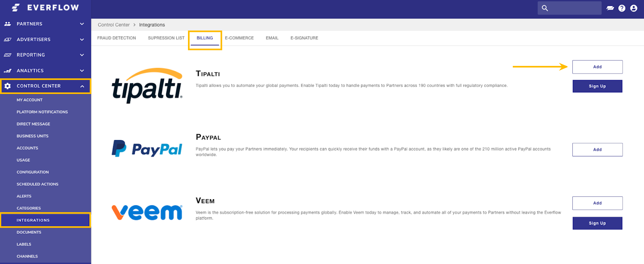Click the Everflow logo icon
The width and height of the screenshot is (644, 264).
click(16, 8)
